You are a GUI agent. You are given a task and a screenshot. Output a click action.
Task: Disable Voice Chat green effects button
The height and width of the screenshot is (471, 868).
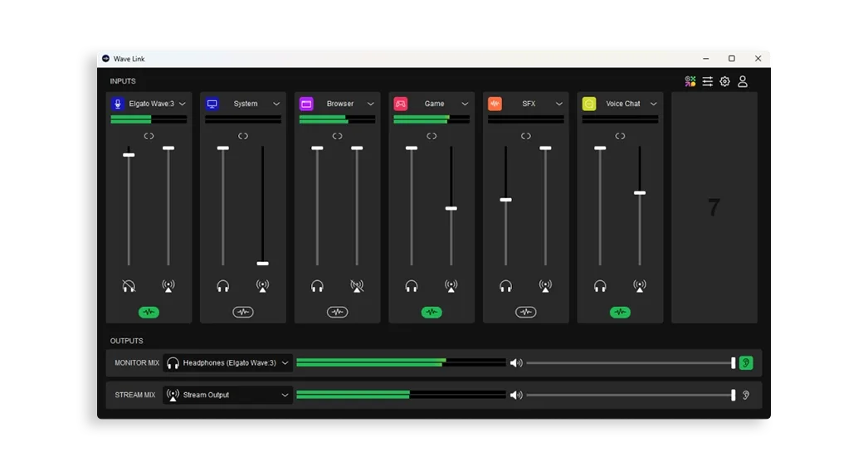(x=620, y=312)
